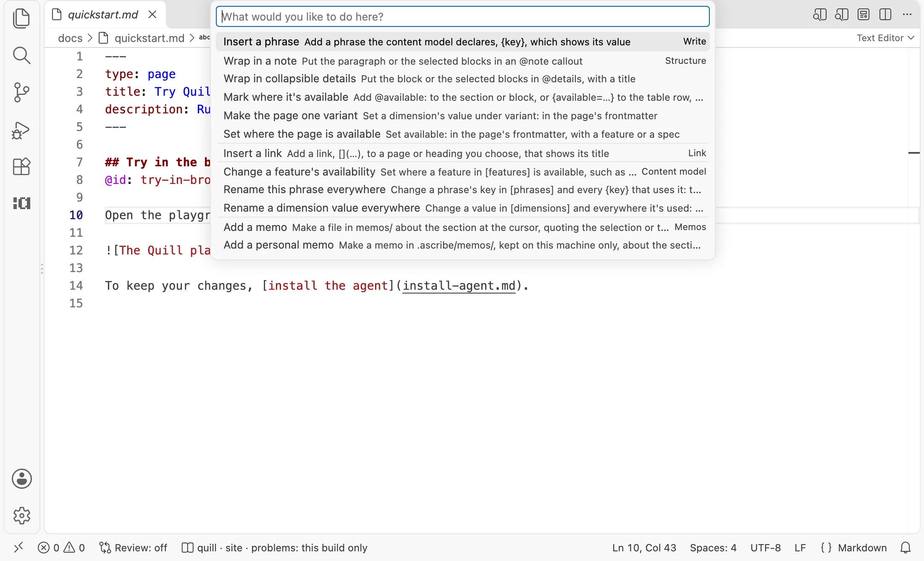Click the first preview icon left of the open-preview-to-side icon
Viewport: 924px width, 561px height.
click(819, 15)
